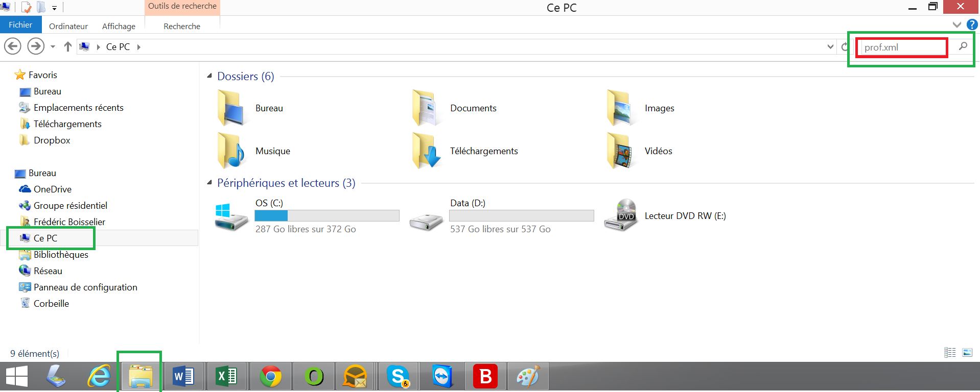980x392 pixels.
Task: Open the Help question mark icon
Action: click(972, 24)
